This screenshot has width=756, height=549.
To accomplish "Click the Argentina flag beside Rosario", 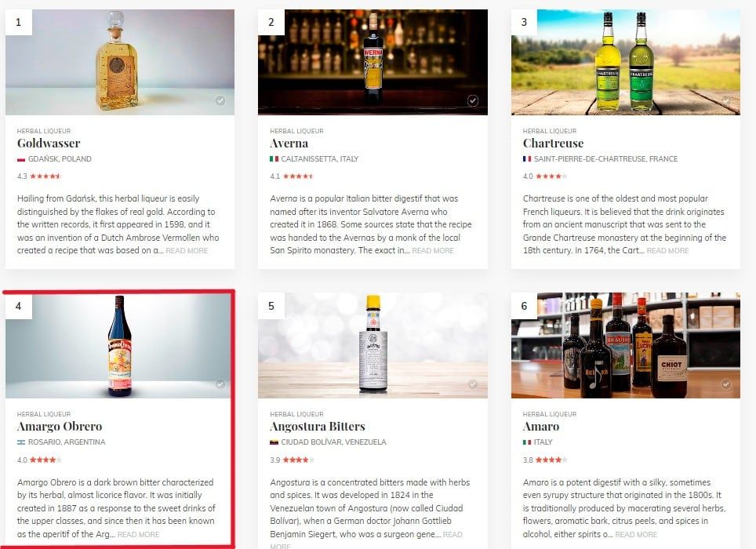I will [21, 442].
